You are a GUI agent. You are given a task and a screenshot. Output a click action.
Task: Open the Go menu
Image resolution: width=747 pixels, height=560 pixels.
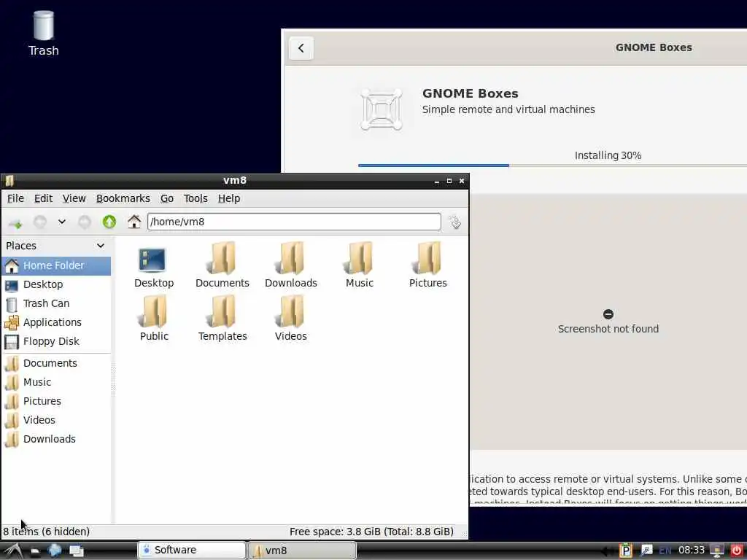(x=167, y=198)
